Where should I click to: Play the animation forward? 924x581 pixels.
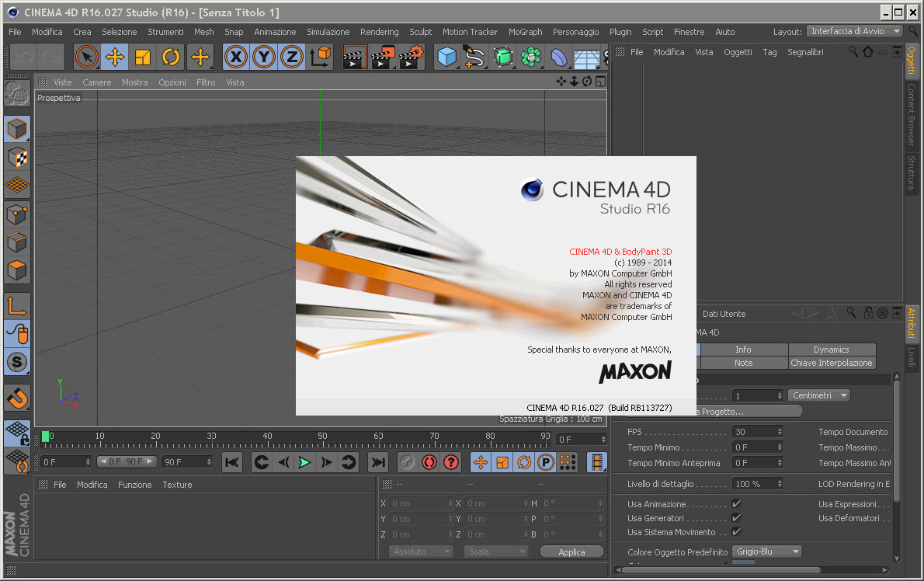pos(304,463)
